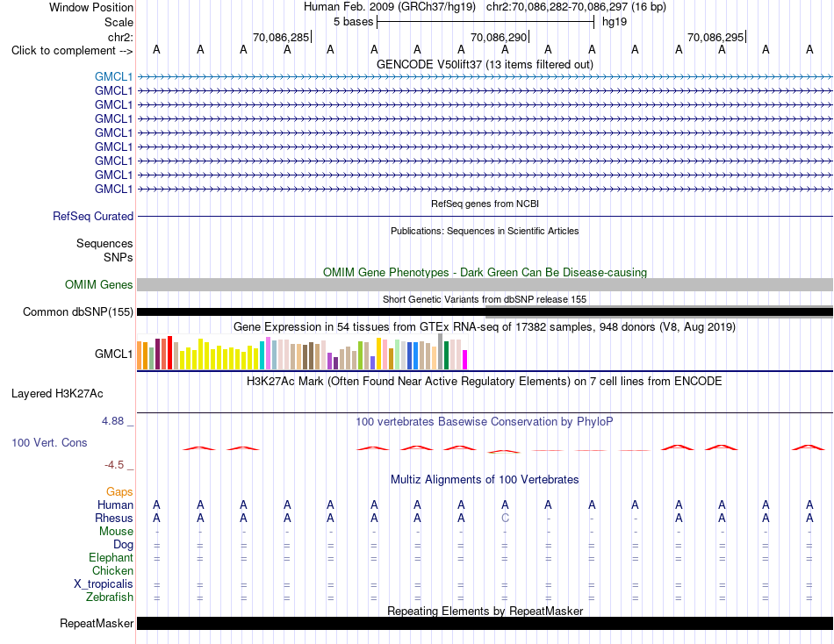Image resolution: width=834 pixels, height=644 pixels.
Task: Click the light-blue highlighted GMCL1 transcript label
Action: point(114,77)
